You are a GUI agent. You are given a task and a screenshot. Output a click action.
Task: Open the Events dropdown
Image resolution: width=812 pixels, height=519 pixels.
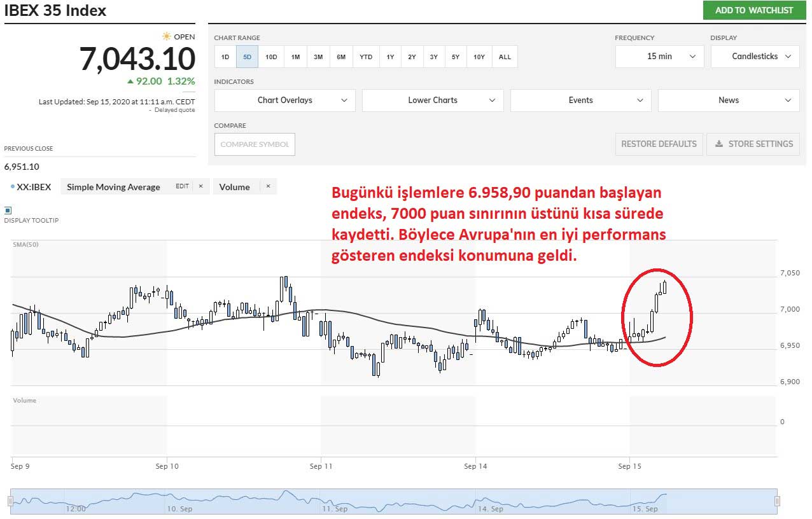pos(581,100)
